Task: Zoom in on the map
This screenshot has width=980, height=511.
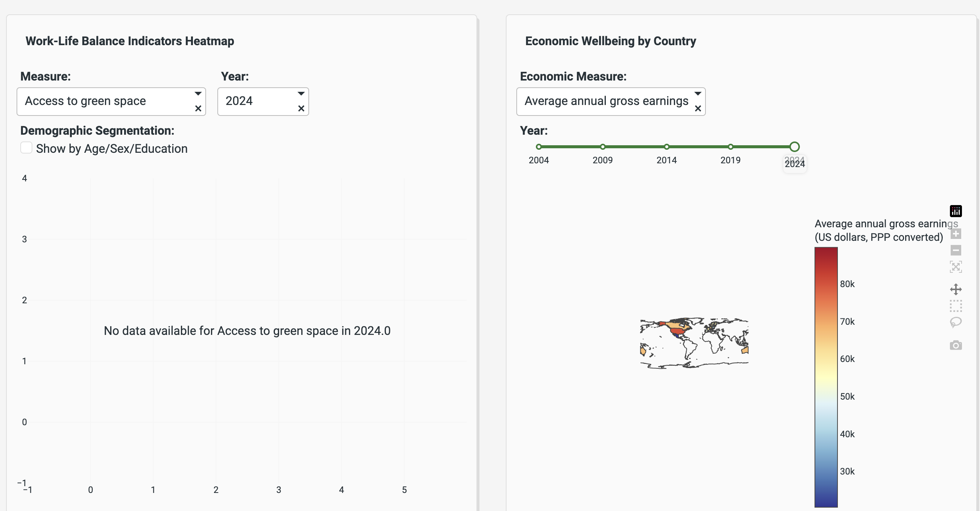Action: click(x=955, y=234)
